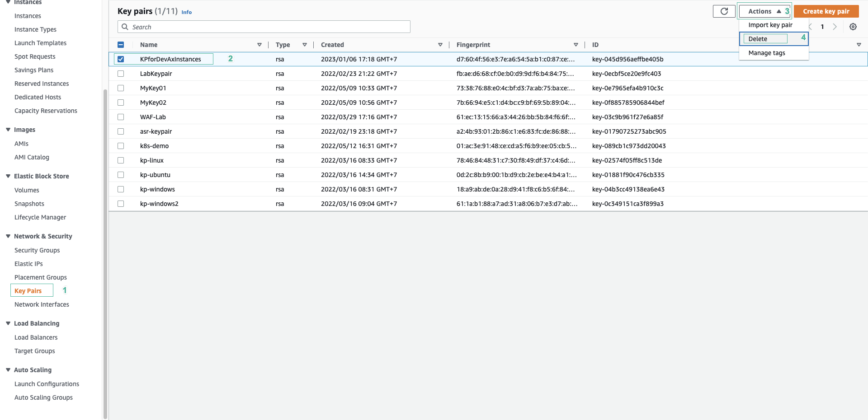Image resolution: width=868 pixels, height=420 pixels.
Task: Open Capacity Reservations page
Action: 46,111
